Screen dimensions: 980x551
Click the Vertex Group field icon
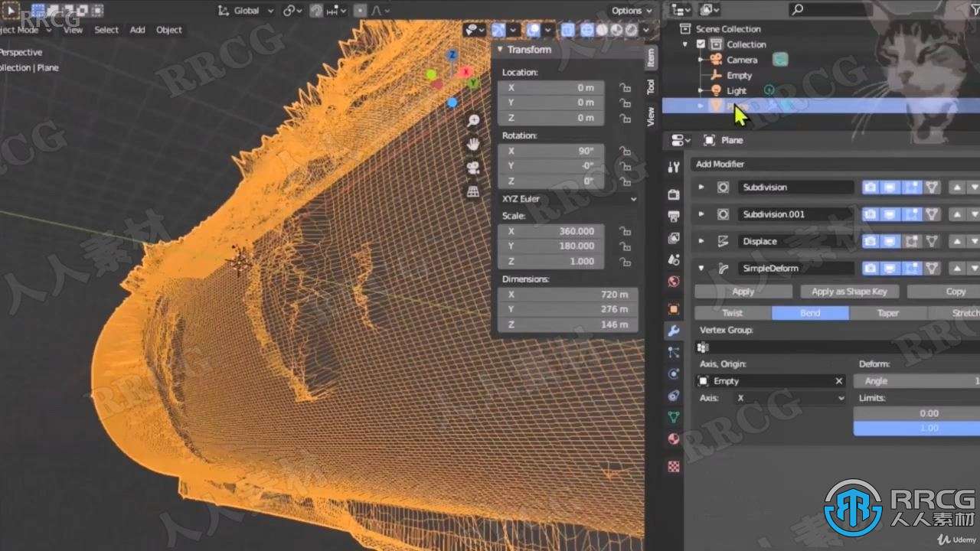click(703, 347)
